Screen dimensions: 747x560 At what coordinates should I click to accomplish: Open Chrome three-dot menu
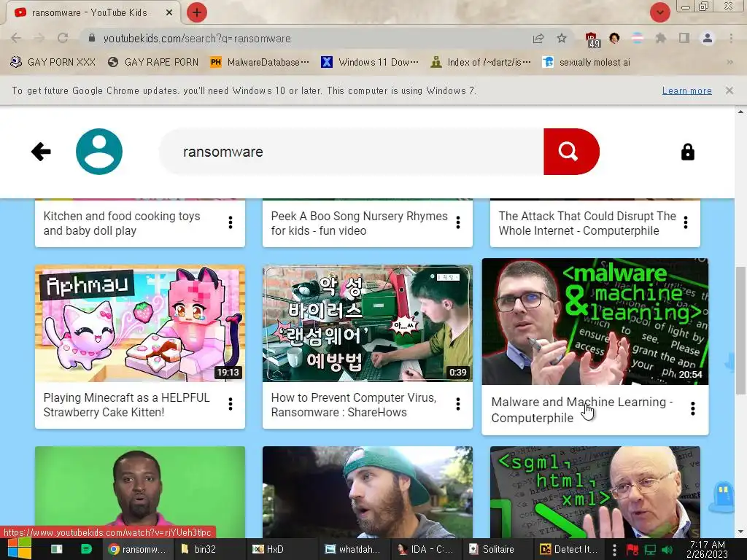coord(731,38)
